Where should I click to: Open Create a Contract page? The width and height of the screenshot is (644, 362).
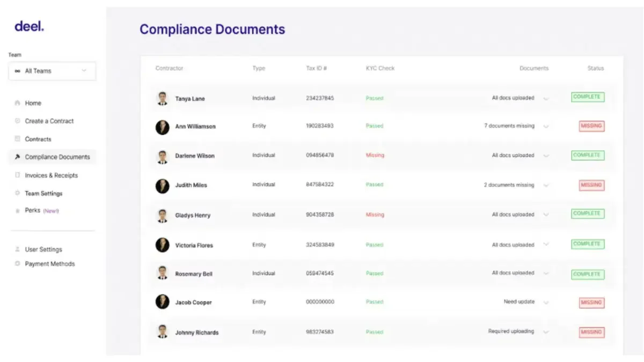49,121
